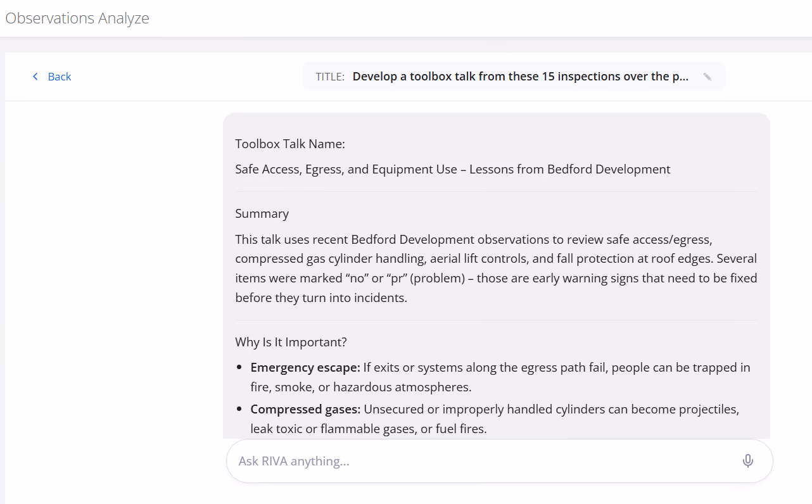
Task: Click the Safe Access, Egress toolbox talk title
Action: [453, 169]
